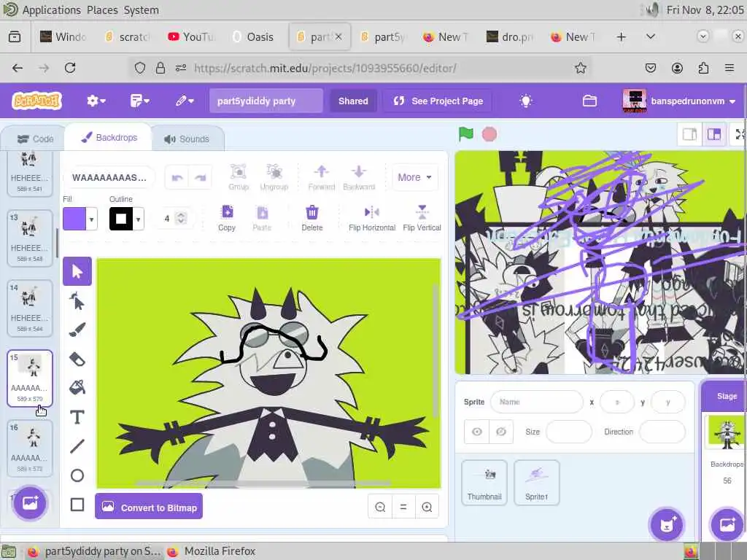Select the Sprite1 thumbnail

point(536,483)
